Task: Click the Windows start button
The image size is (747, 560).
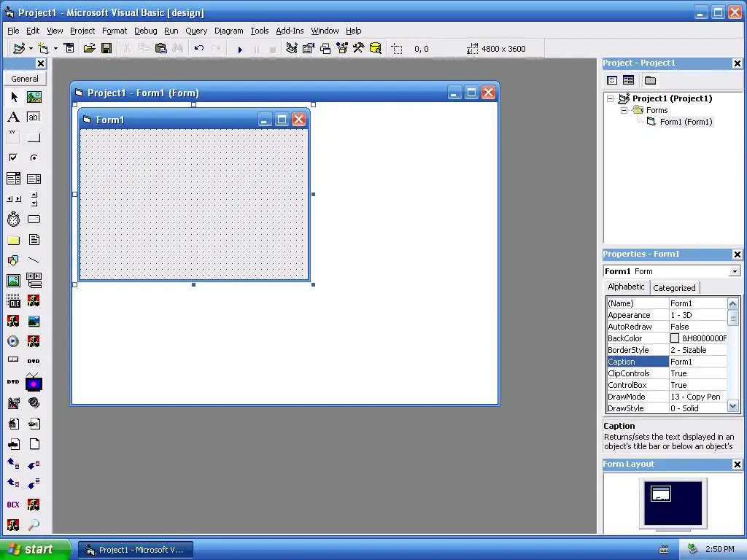Action: coord(35,550)
